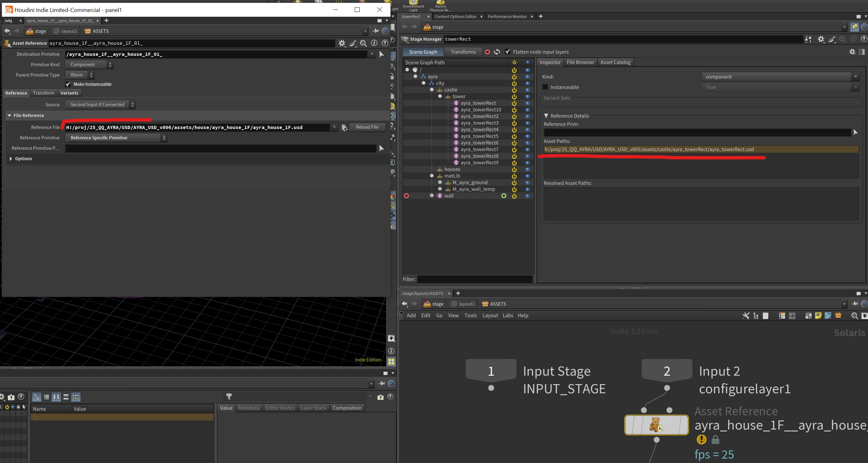
Task: Open the Performance Monitor pane tab
Action: tap(507, 16)
